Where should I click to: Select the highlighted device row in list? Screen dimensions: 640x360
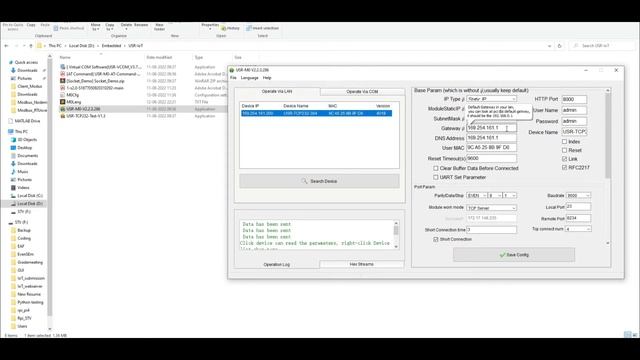pyautogui.click(x=316, y=113)
